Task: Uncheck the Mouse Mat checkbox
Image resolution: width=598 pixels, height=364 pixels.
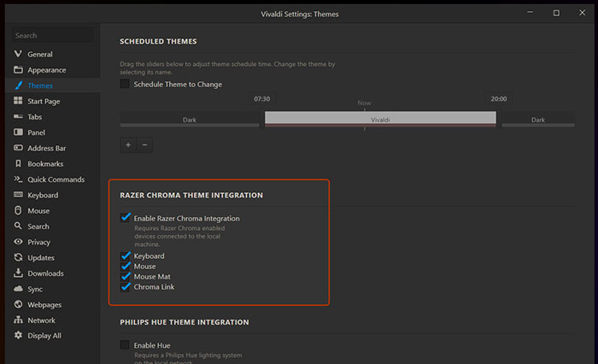Action: coord(125,276)
